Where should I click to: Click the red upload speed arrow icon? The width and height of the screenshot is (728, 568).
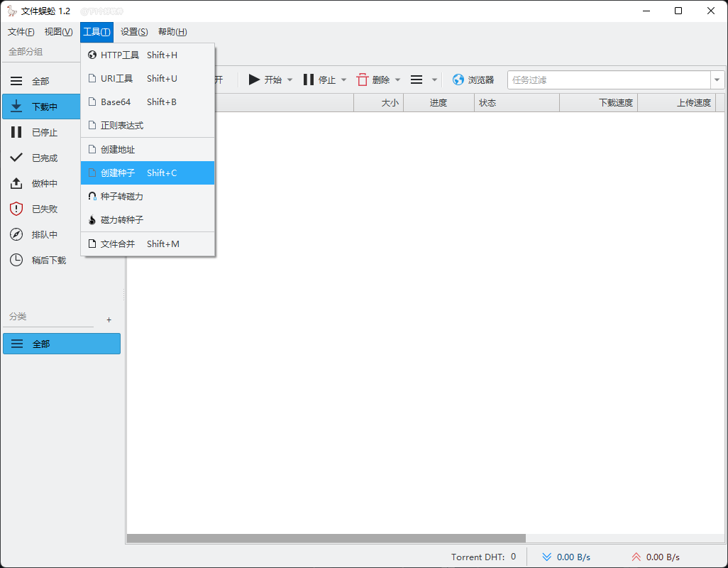click(x=636, y=557)
